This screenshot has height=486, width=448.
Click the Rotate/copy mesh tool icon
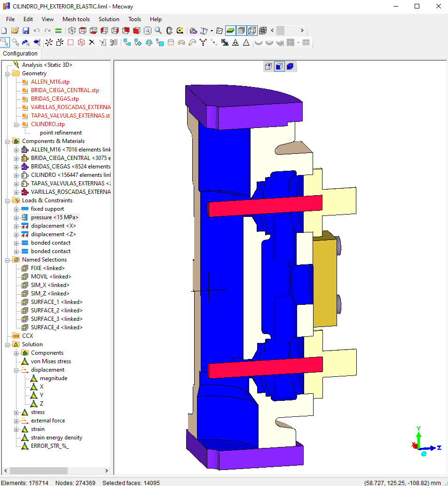pyautogui.click(x=138, y=42)
